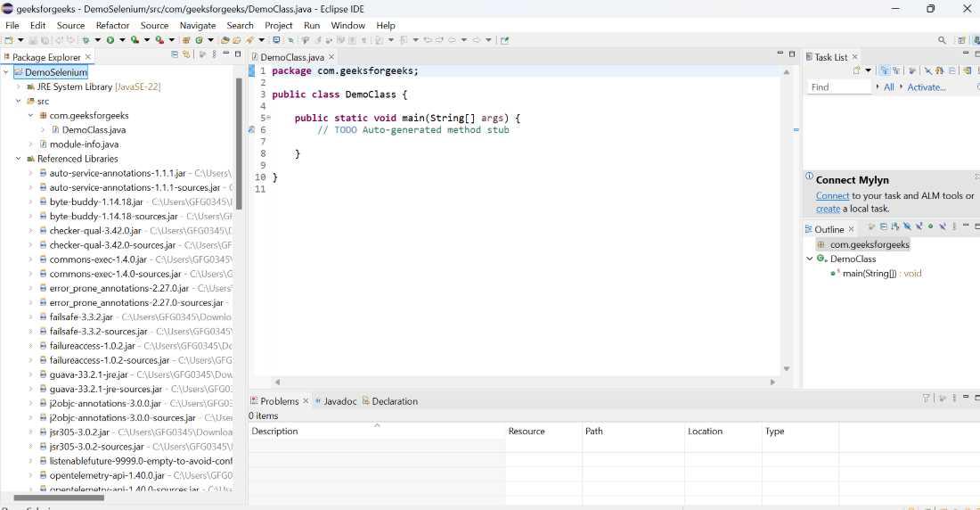Viewport: 980px width, 510px height.
Task: Open the New wizard dropdown arrow
Action: coord(21,40)
